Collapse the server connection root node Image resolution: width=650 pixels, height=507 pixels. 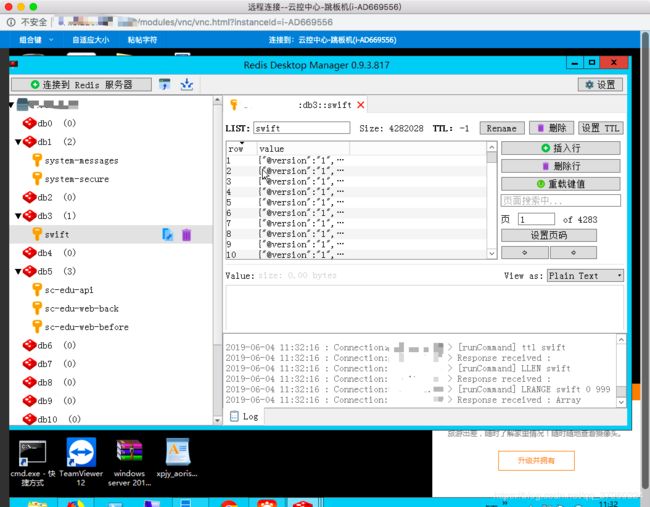[x=11, y=105]
